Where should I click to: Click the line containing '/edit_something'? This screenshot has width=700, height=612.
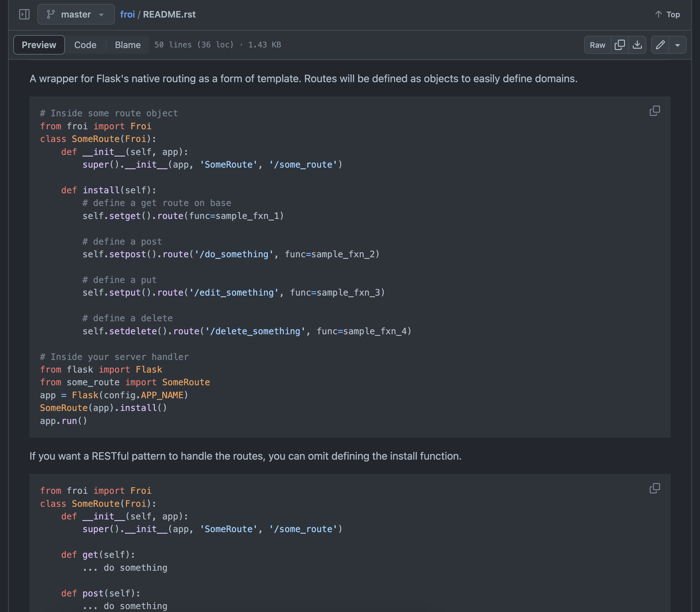(234, 292)
